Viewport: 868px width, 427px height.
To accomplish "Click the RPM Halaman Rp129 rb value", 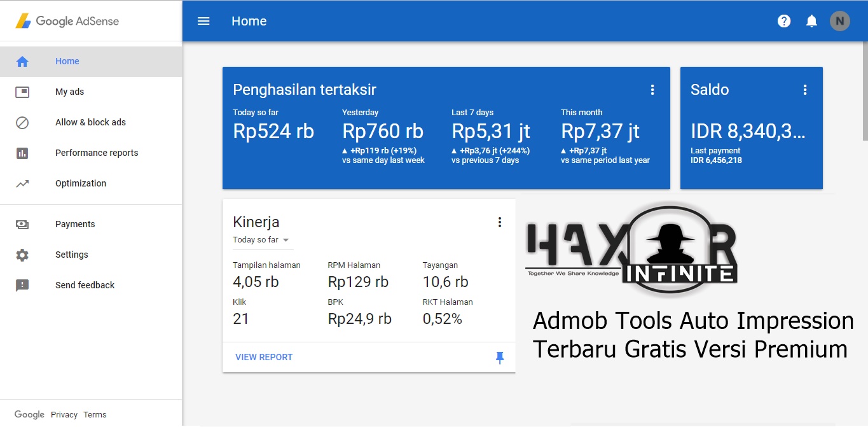I will (x=358, y=282).
